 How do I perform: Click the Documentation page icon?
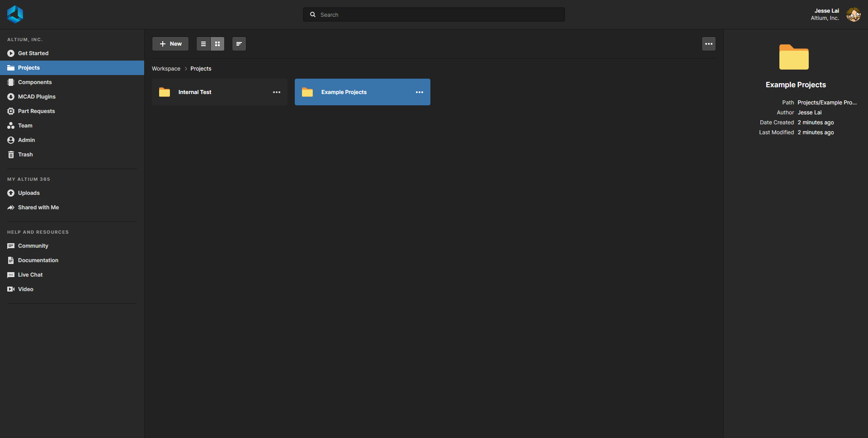11,260
